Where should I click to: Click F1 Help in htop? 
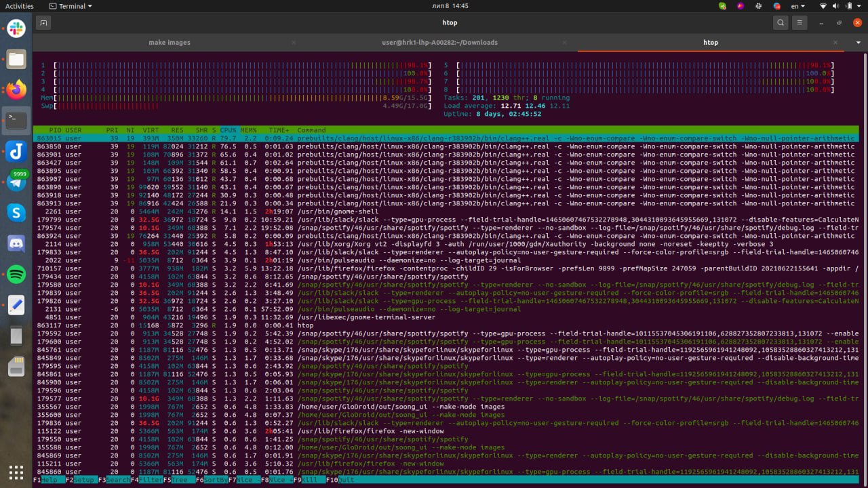click(x=50, y=480)
